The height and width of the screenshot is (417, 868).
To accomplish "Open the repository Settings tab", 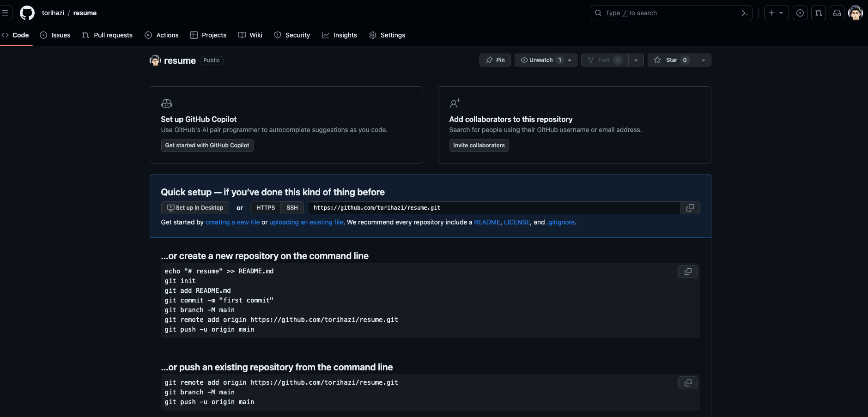I will pos(387,35).
